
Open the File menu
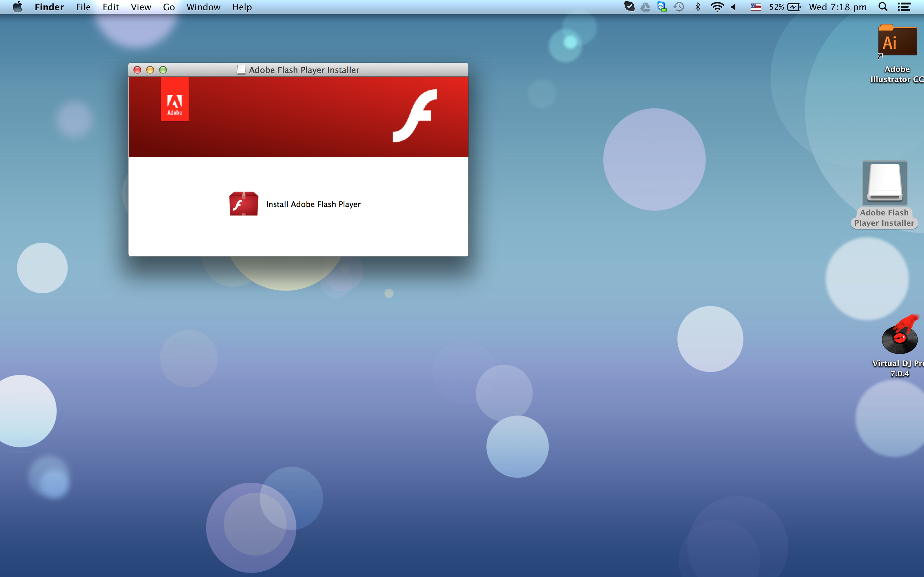pyautogui.click(x=83, y=7)
